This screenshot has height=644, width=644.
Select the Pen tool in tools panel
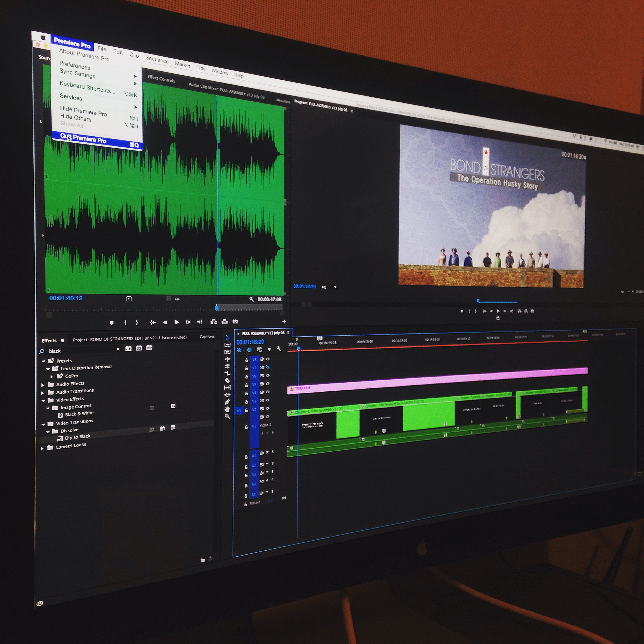coord(227,402)
